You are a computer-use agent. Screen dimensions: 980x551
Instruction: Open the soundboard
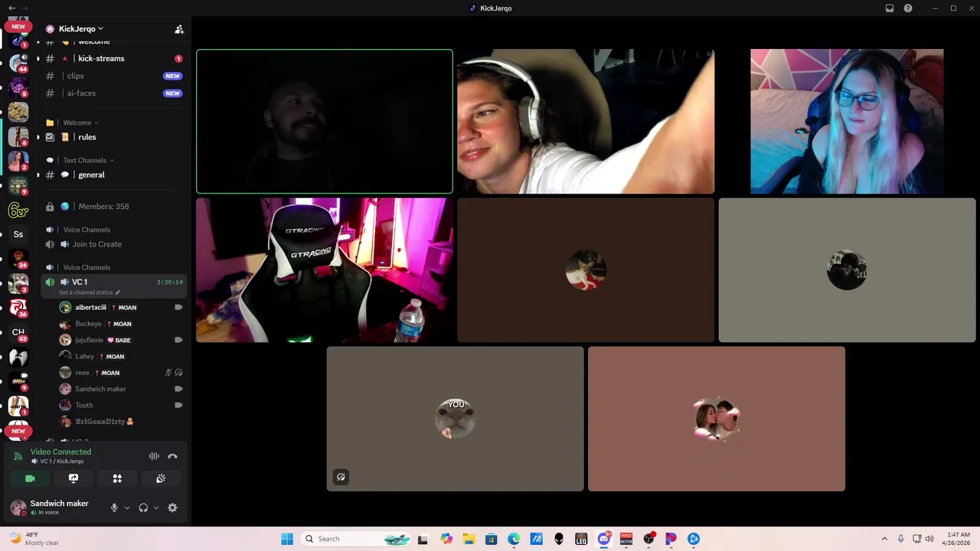coord(161,478)
